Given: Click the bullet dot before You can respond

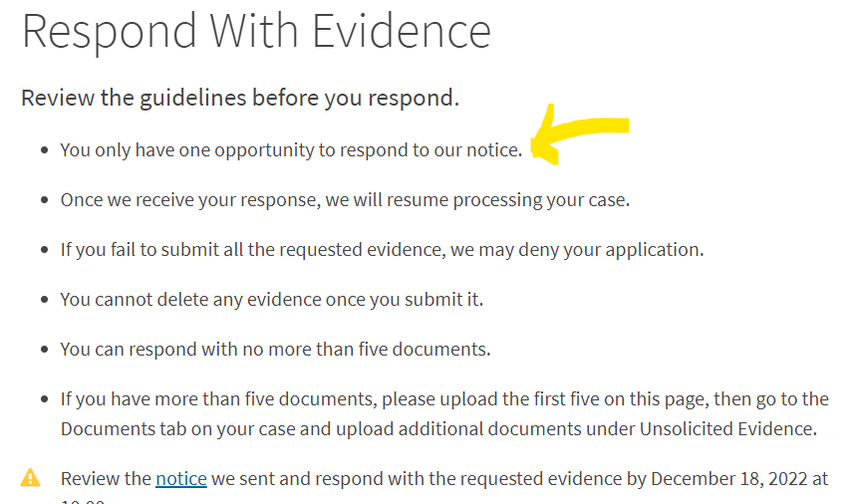Looking at the screenshot, I should (45, 350).
